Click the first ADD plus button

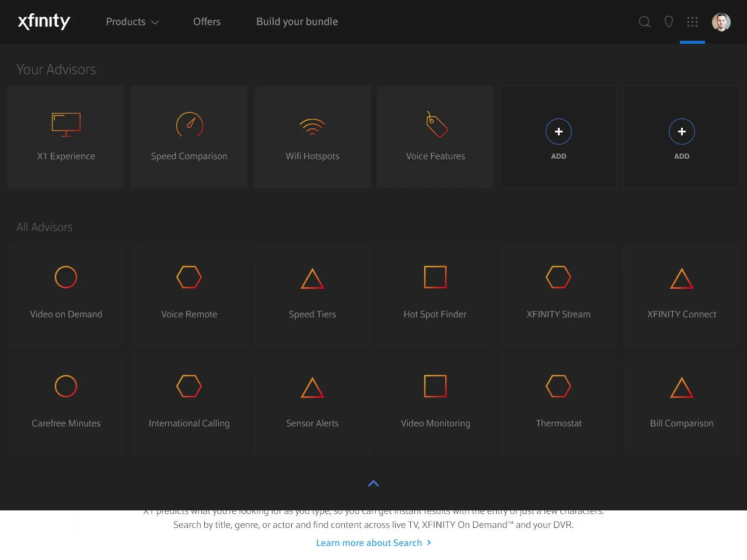tap(558, 132)
